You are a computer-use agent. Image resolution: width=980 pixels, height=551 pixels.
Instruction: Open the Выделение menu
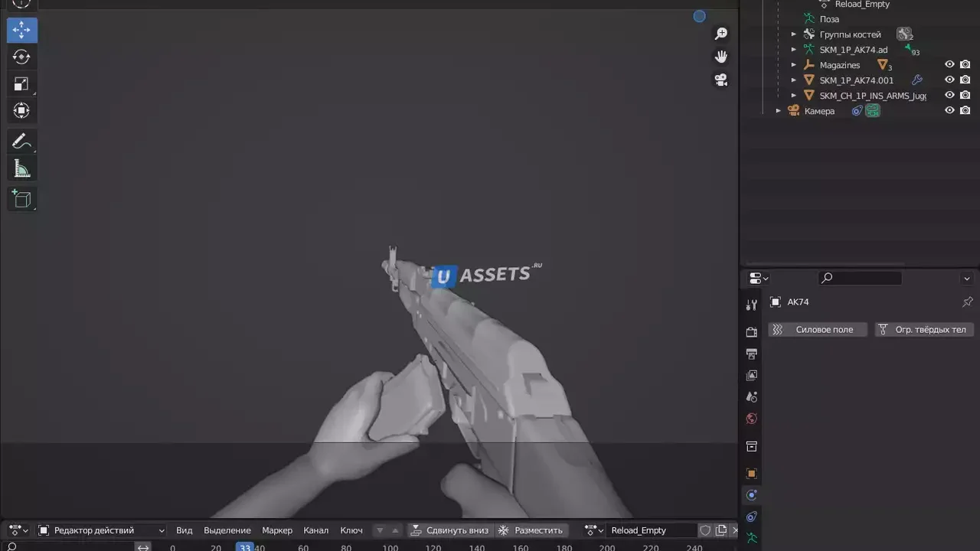pos(227,530)
